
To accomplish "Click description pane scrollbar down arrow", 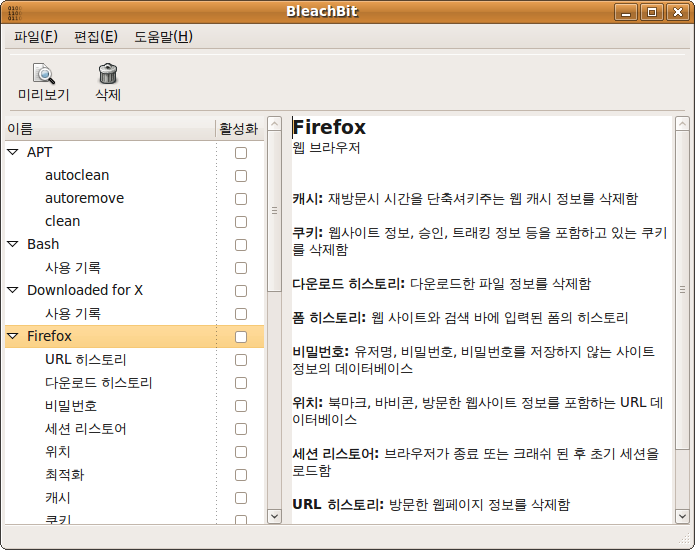I will click(682, 516).
